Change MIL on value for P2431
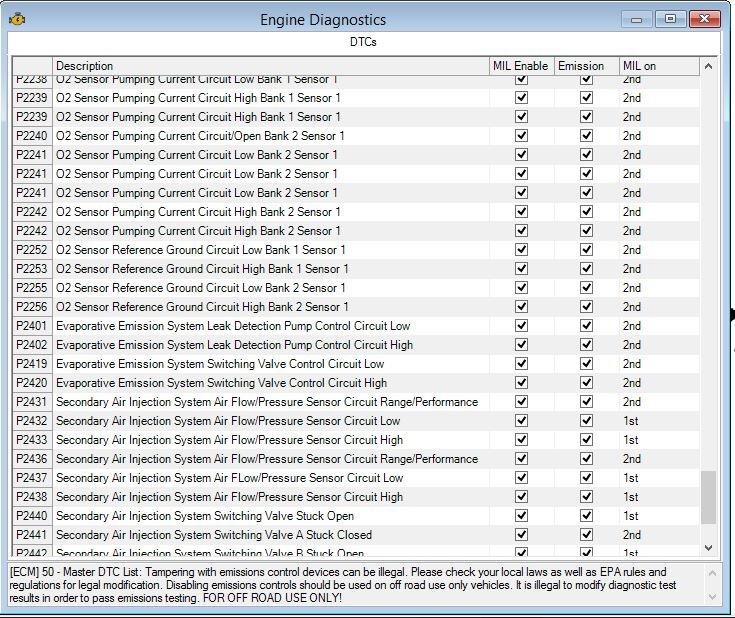 point(659,402)
